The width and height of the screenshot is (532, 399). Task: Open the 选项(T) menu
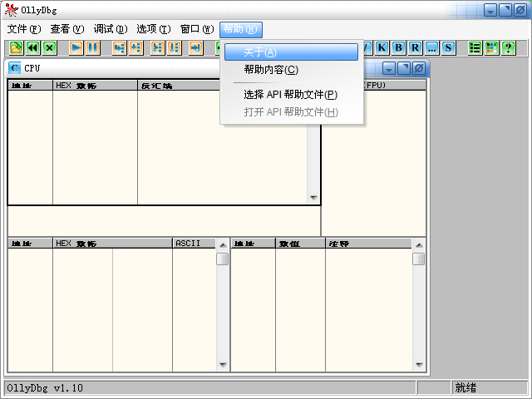pos(153,29)
